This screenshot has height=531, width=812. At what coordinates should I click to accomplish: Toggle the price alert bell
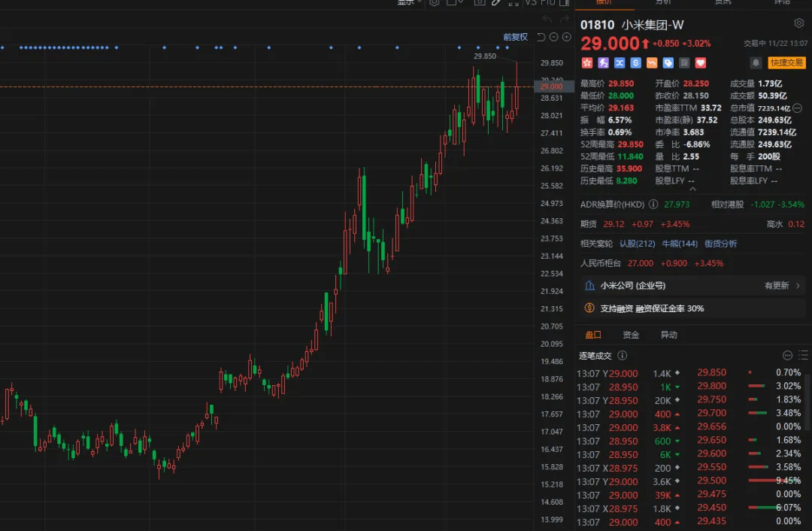756,62
